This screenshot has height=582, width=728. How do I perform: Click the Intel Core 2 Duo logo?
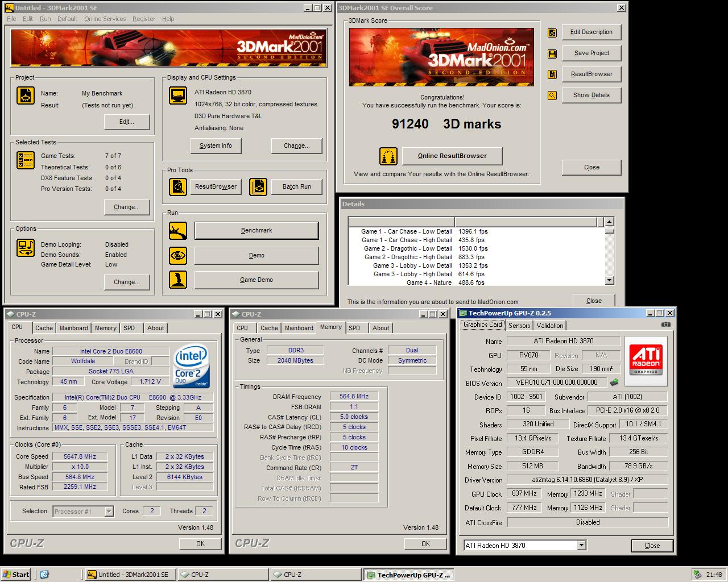click(191, 365)
